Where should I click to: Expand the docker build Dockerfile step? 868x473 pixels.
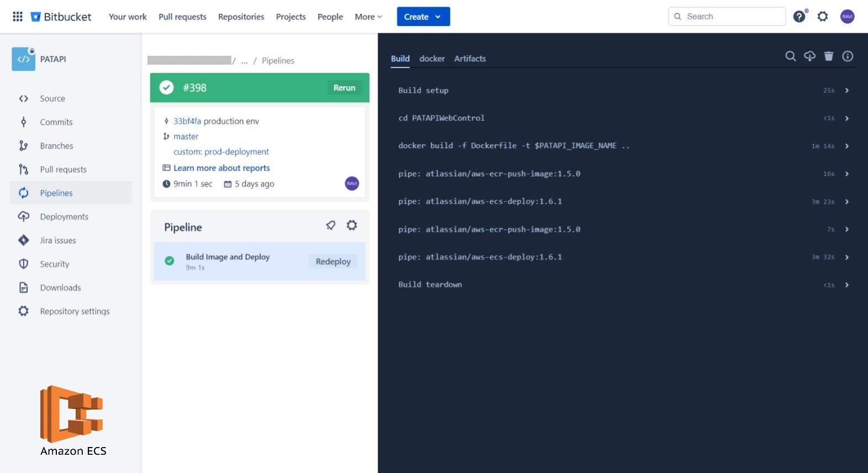point(846,146)
